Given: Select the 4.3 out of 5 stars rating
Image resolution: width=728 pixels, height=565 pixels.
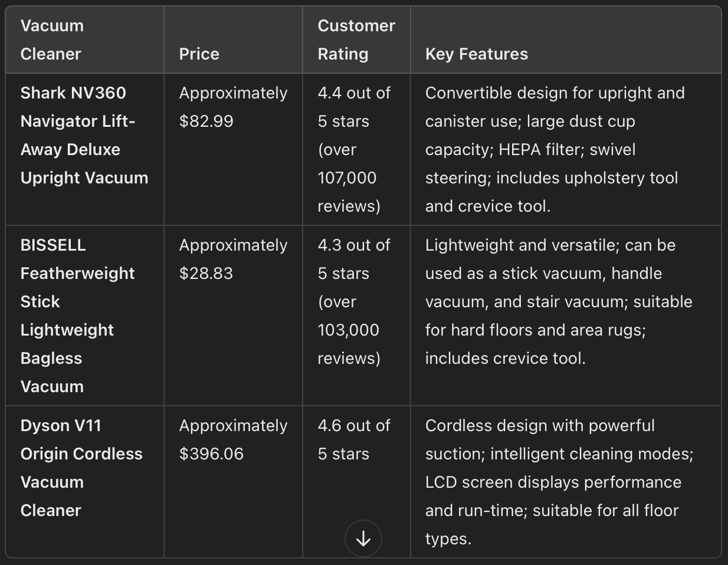Looking at the screenshot, I should tap(354, 259).
